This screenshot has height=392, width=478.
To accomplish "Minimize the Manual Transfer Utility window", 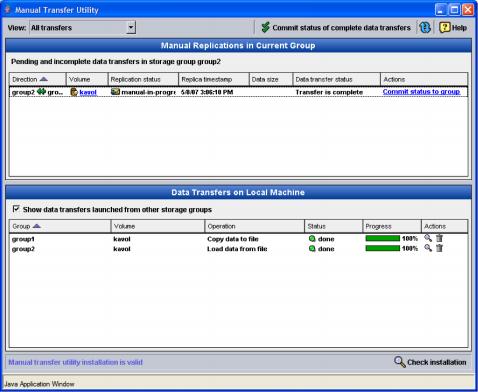I will [x=440, y=10].
